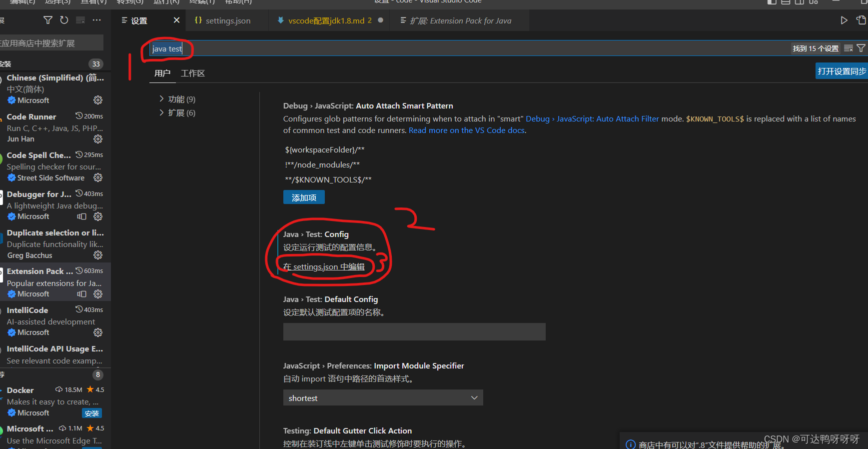Select the Code Runner extension

point(55,127)
